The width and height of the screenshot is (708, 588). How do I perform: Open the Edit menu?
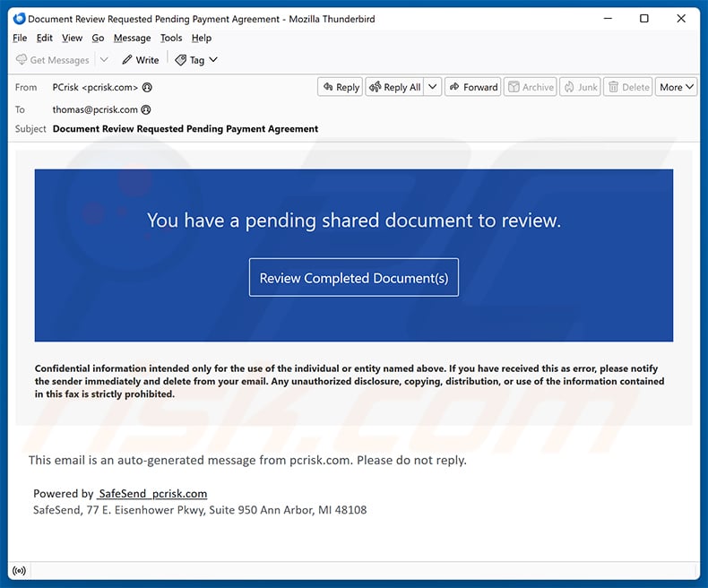44,38
